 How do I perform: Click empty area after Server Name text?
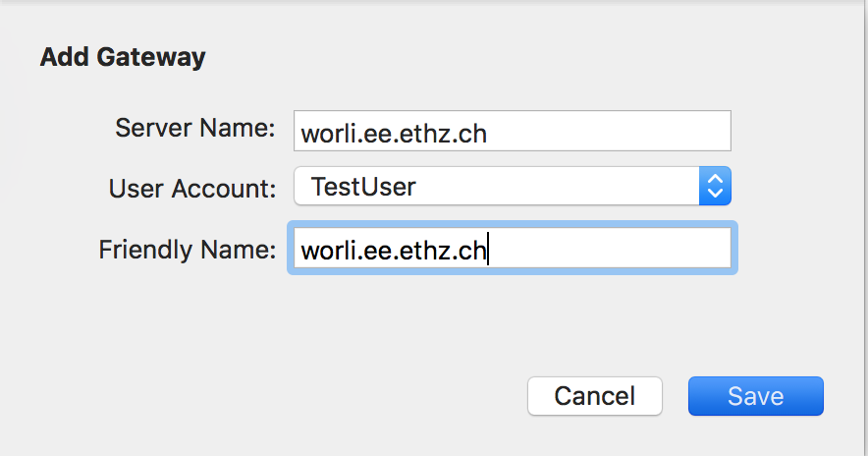click(x=609, y=132)
